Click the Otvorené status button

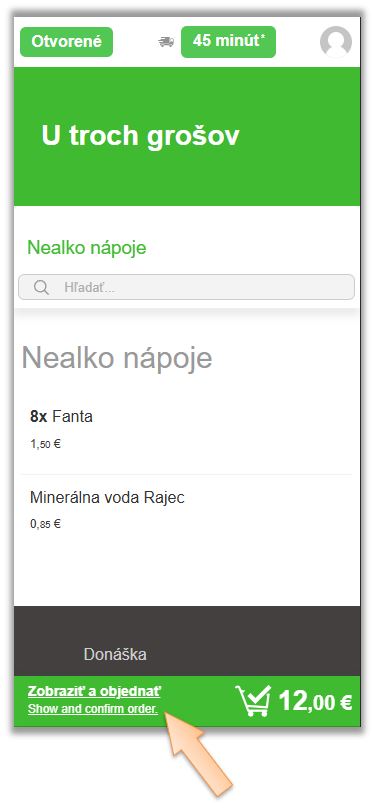point(66,42)
